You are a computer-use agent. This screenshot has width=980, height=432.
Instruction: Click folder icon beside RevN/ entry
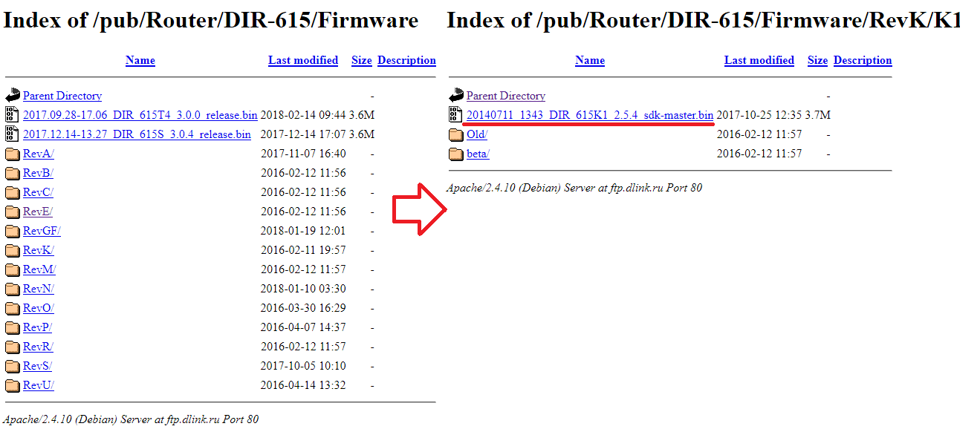click(x=12, y=289)
